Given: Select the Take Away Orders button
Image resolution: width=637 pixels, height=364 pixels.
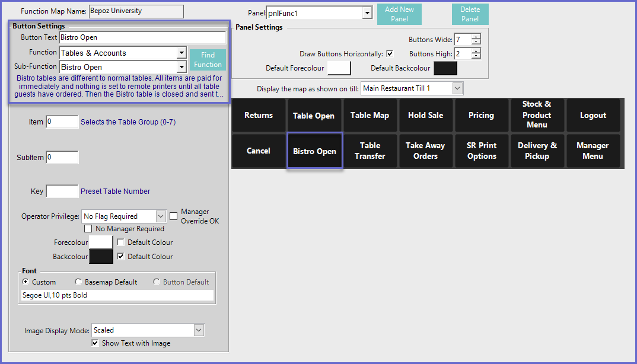Looking at the screenshot, I should tap(425, 151).
